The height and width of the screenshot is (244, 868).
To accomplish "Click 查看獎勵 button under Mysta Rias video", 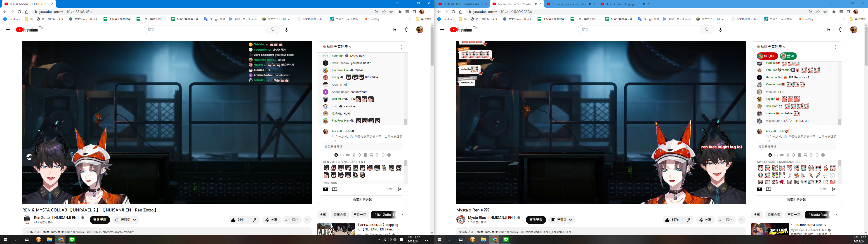I will [x=536, y=220].
